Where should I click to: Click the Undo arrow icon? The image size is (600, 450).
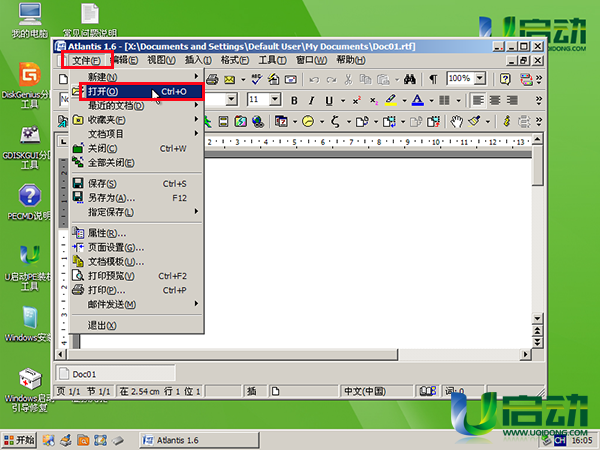point(314,80)
